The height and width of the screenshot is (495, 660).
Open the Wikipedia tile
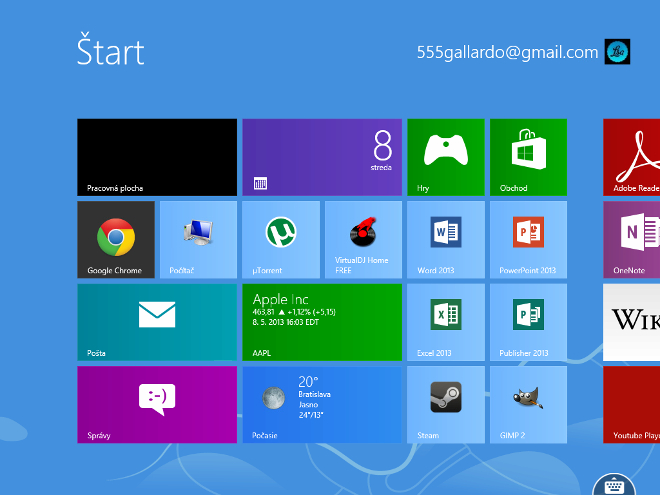pyautogui.click(x=631, y=322)
